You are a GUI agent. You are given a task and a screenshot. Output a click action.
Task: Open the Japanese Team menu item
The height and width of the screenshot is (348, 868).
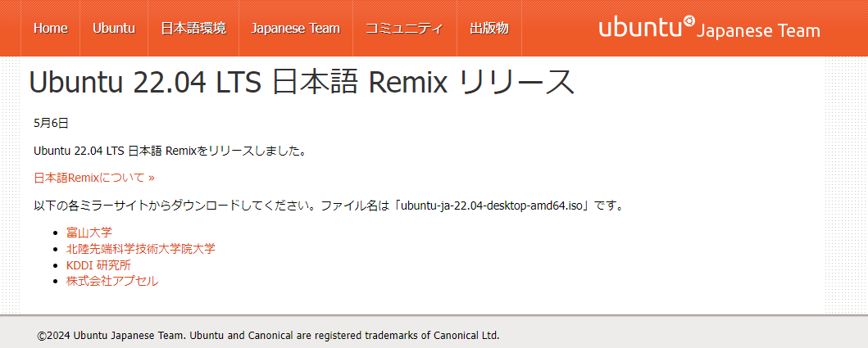click(x=296, y=28)
